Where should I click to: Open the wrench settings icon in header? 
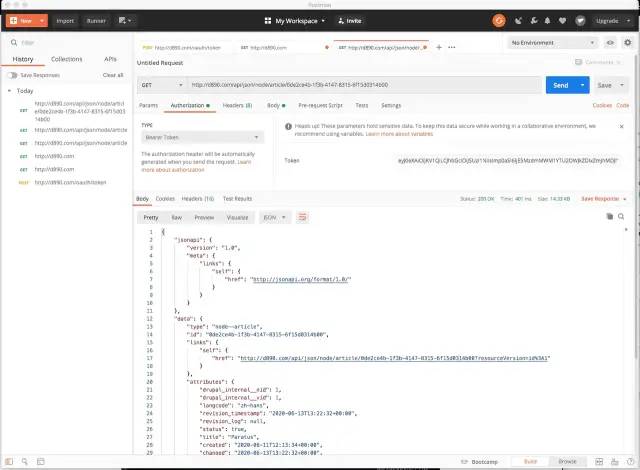tap(533, 20)
